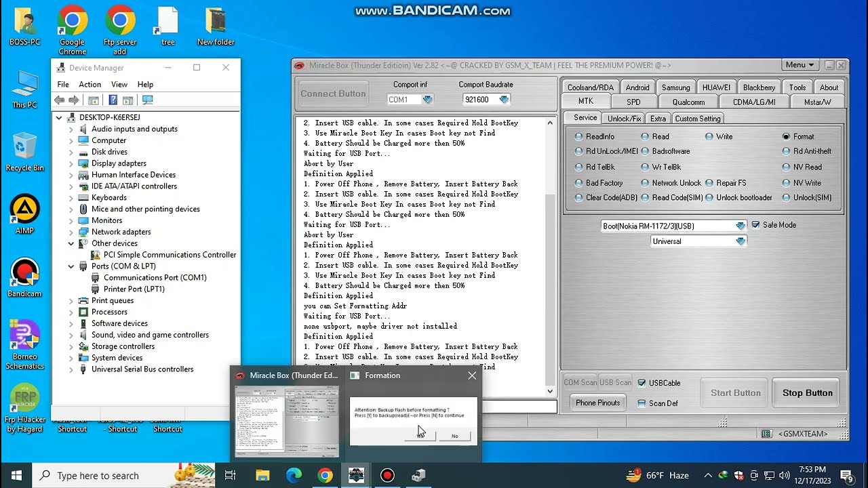868x488 pixels.
Task: Open Frp HiJacker by Hagard icon
Action: [x=25, y=409]
